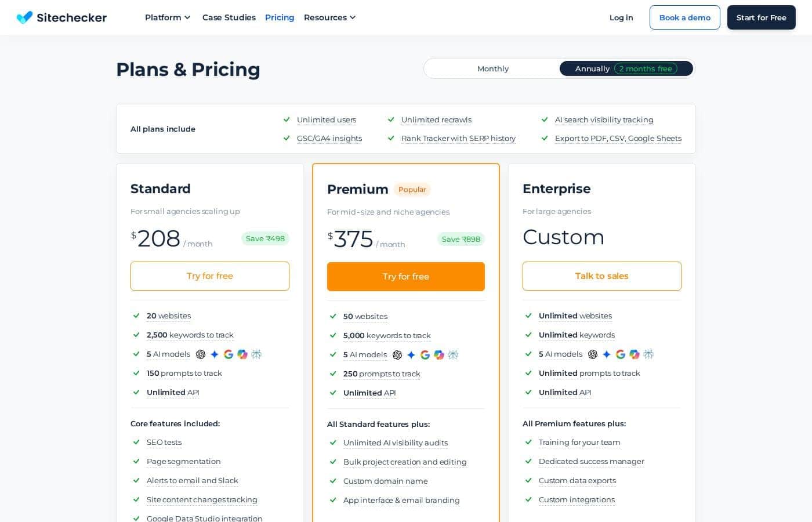The image size is (812, 522).
Task: Click Gemini sparkle icon in Enterprise plan
Action: pyautogui.click(x=607, y=354)
